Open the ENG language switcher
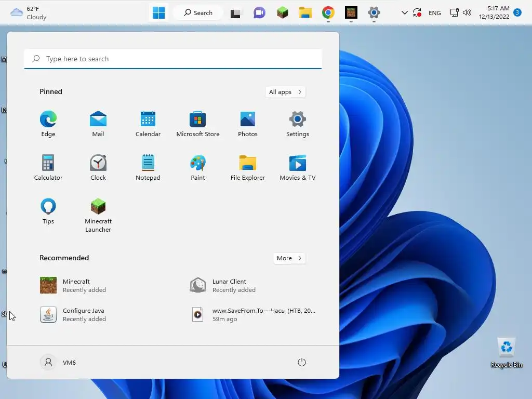 point(435,13)
